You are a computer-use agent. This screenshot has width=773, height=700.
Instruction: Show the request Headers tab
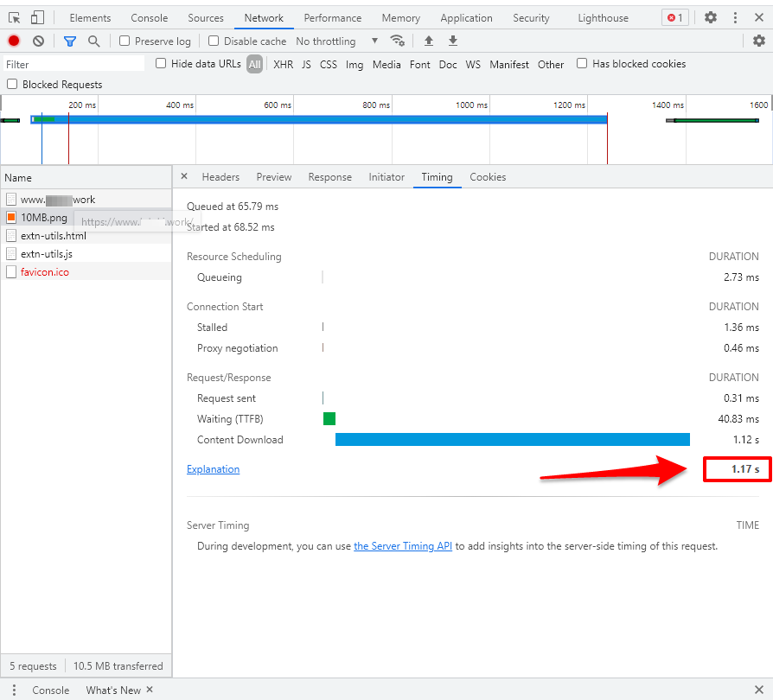tap(220, 177)
